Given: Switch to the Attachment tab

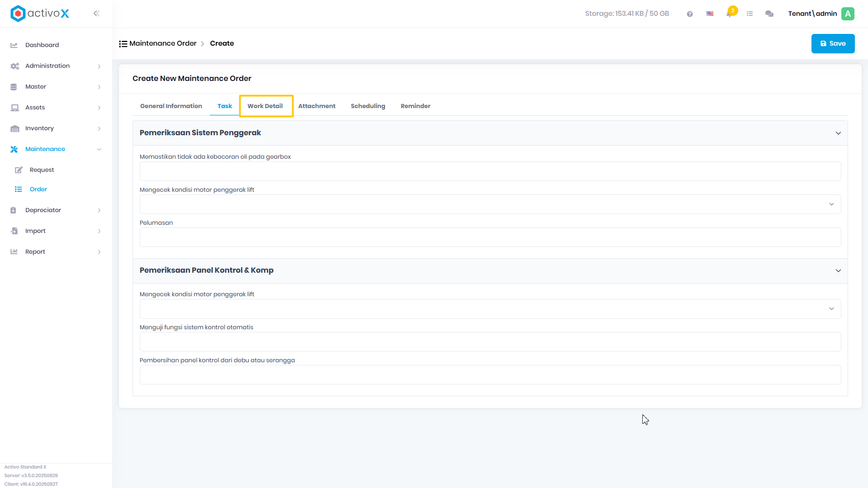Looking at the screenshot, I should click(317, 106).
